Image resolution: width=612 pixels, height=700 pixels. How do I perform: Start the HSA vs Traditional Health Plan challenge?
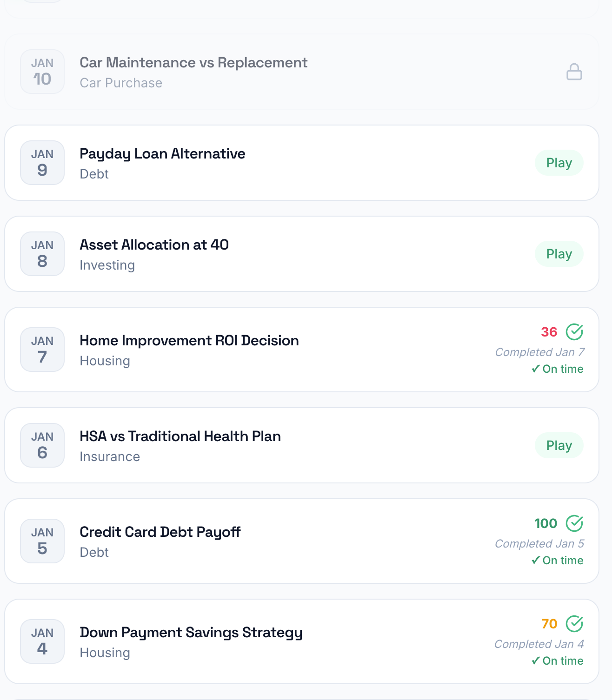[x=559, y=445]
